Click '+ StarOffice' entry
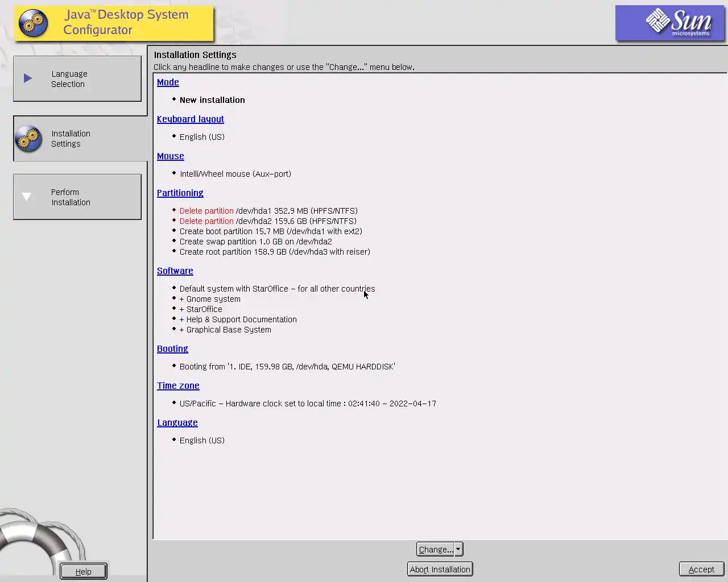Screen dimensions: 728x582 click(201, 309)
